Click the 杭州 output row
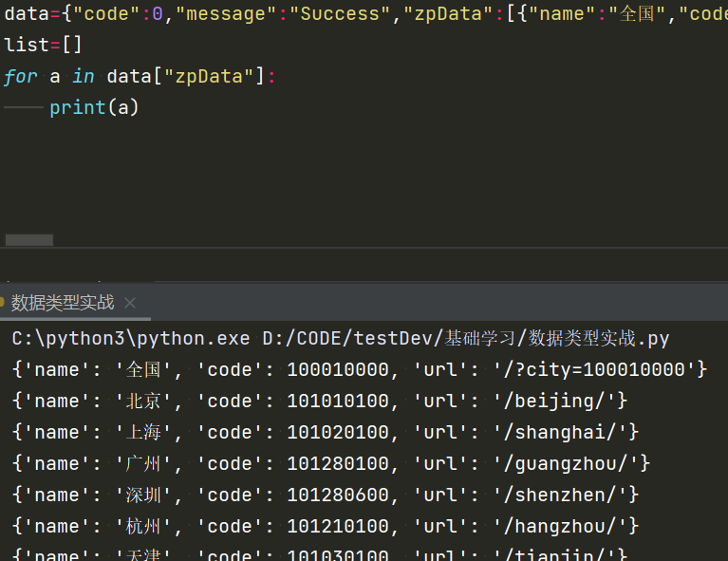The image size is (728, 561). click(x=325, y=526)
